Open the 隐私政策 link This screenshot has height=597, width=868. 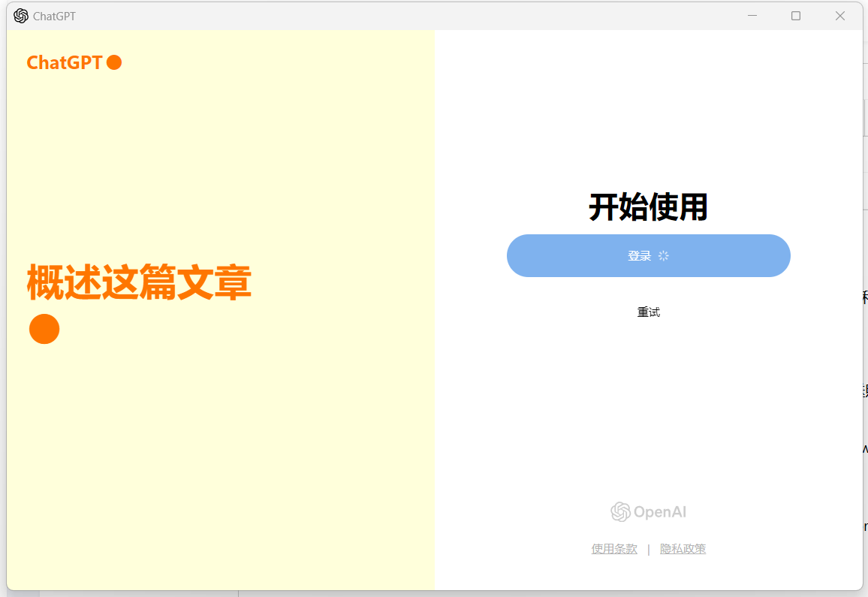pyautogui.click(x=683, y=549)
